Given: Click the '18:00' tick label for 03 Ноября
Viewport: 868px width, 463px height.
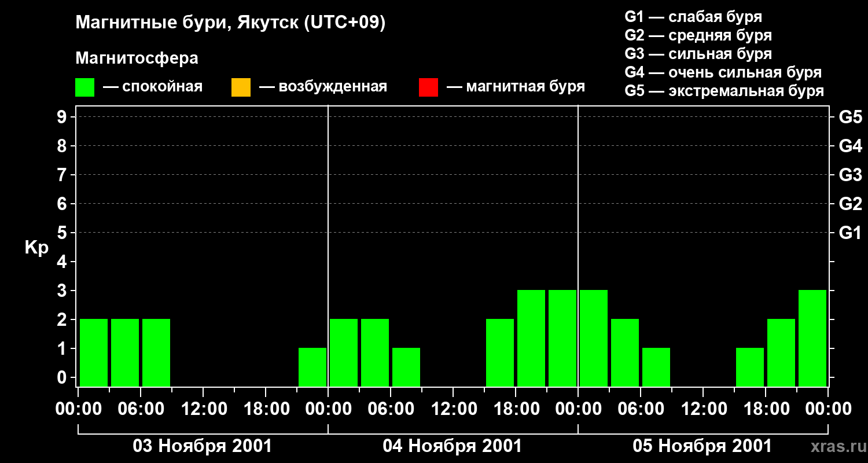Looking at the screenshot, I should [266, 409].
